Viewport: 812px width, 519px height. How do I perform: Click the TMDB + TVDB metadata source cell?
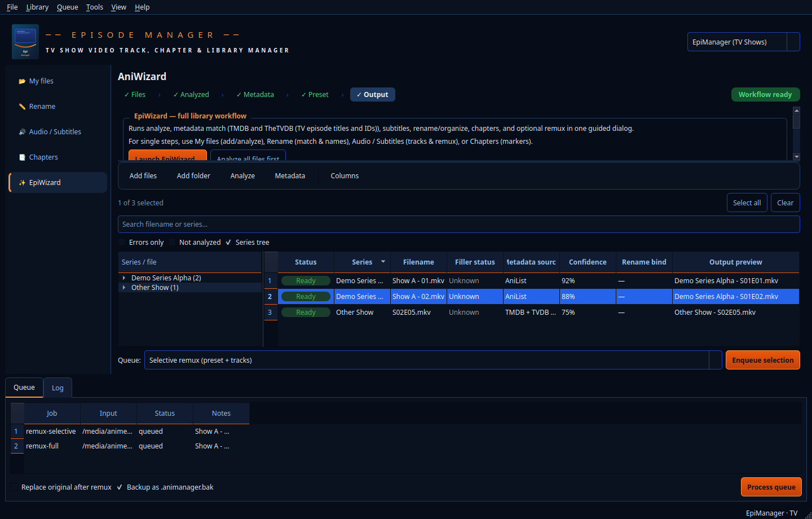coord(531,313)
